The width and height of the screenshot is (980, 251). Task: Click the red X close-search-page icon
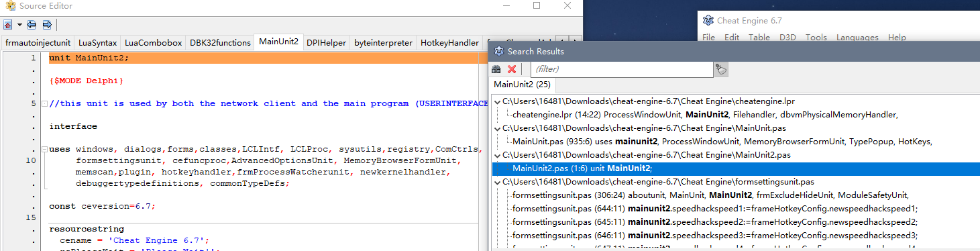[512, 69]
